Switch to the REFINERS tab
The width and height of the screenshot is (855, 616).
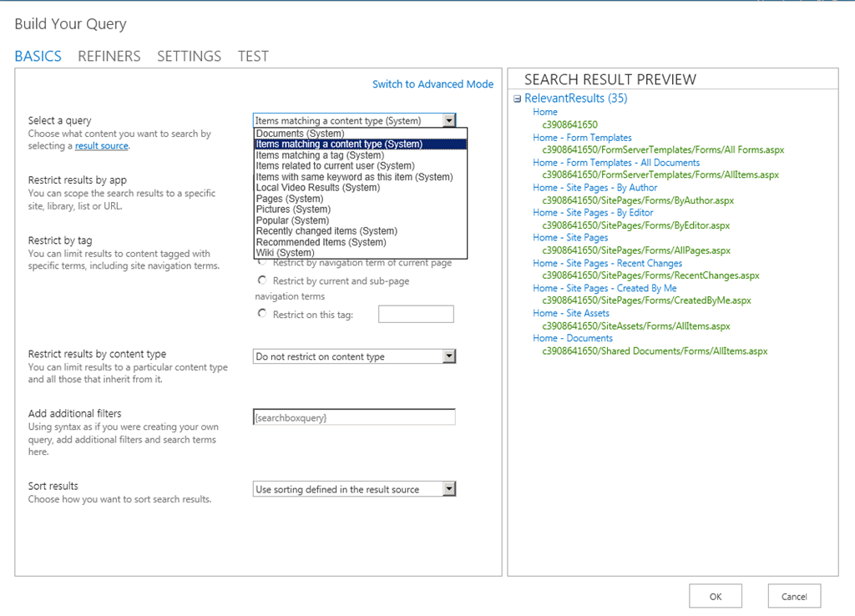point(109,56)
